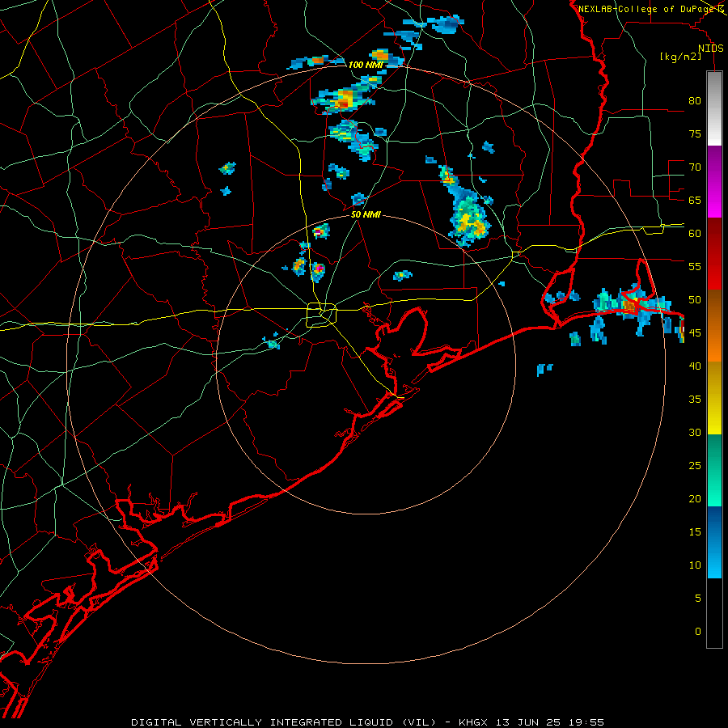Click the '35' value on the VIL scale
Image resolution: width=728 pixels, height=728 pixels.
[x=695, y=400]
